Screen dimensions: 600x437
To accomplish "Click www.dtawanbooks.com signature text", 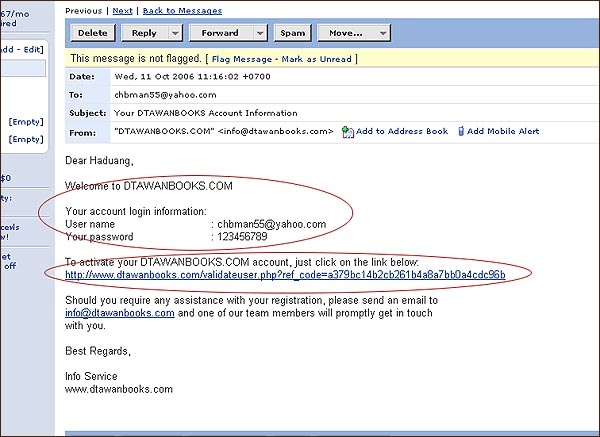I will tap(119, 390).
